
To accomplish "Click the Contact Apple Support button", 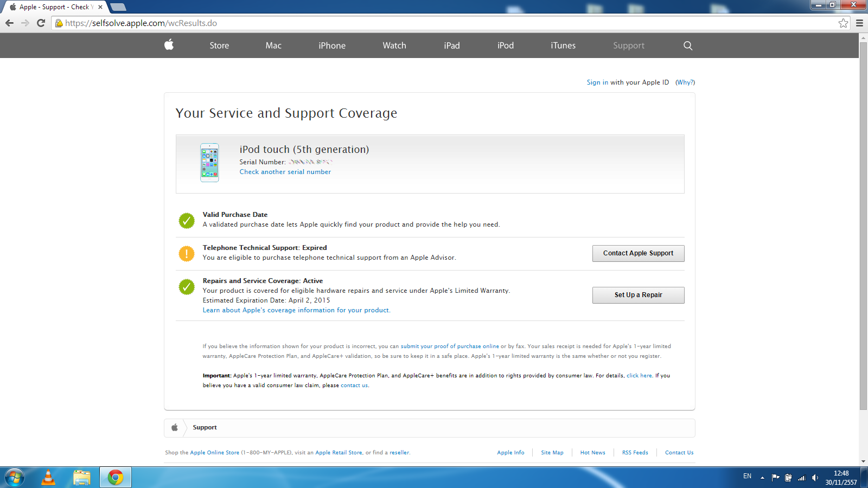I will [639, 253].
